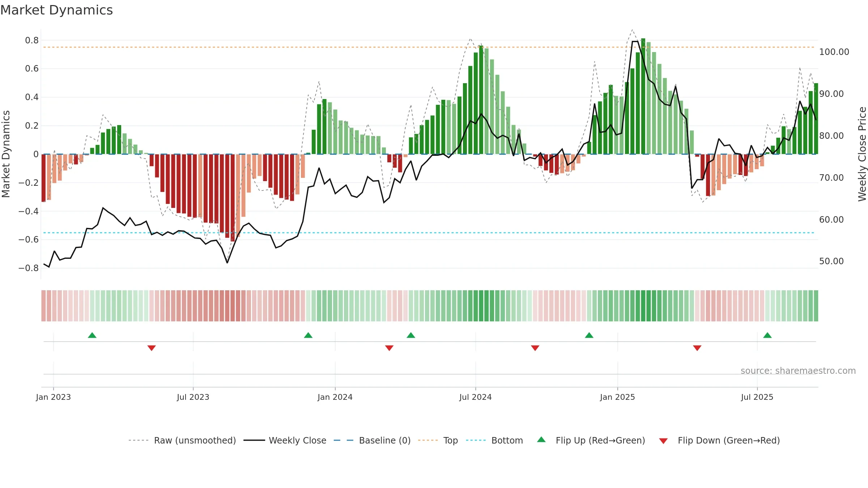Click the 0.8 left axis label
The height and width of the screenshot is (488, 868).
point(32,40)
